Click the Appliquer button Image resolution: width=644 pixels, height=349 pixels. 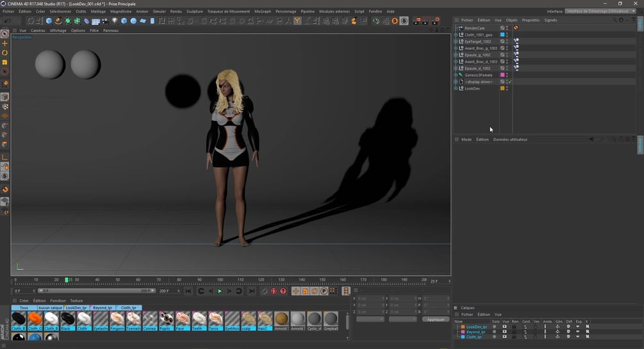pyautogui.click(x=436, y=319)
